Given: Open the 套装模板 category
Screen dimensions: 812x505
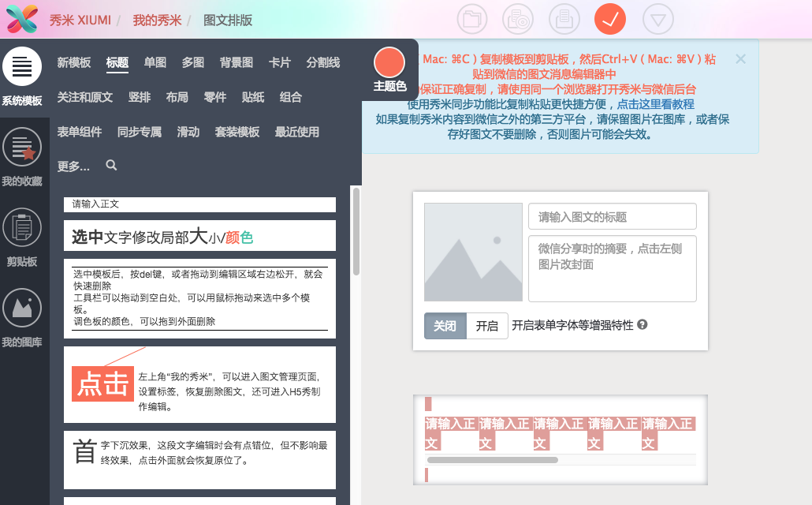Looking at the screenshot, I should (237, 133).
